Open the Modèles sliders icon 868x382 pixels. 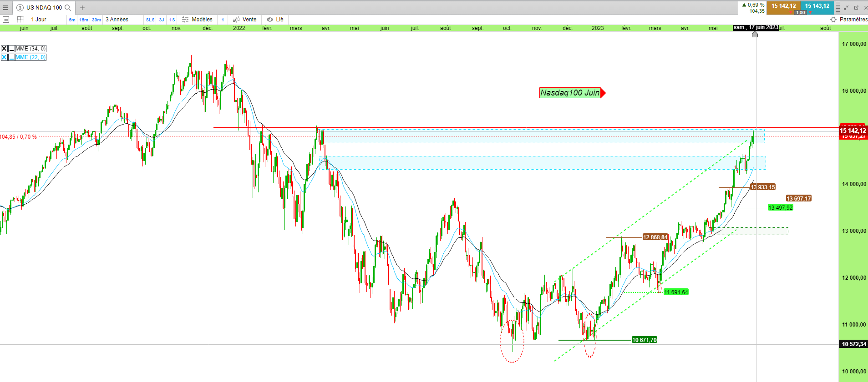point(185,20)
